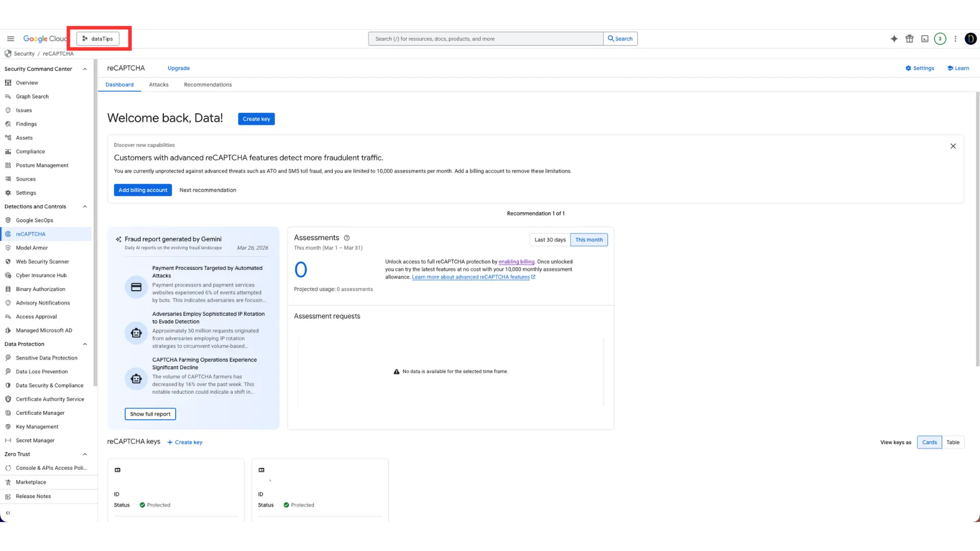Show full report of Gemini fraud report
980x551 pixels.
pos(150,414)
